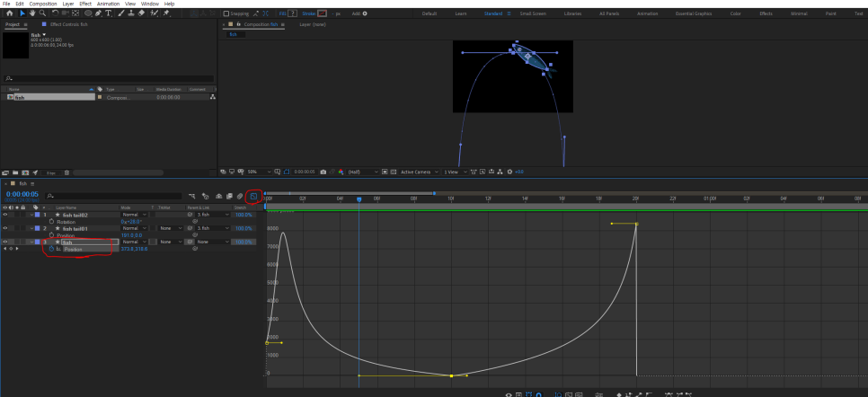Click the Project panel search field
The width and height of the screenshot is (868, 397).
click(109, 79)
